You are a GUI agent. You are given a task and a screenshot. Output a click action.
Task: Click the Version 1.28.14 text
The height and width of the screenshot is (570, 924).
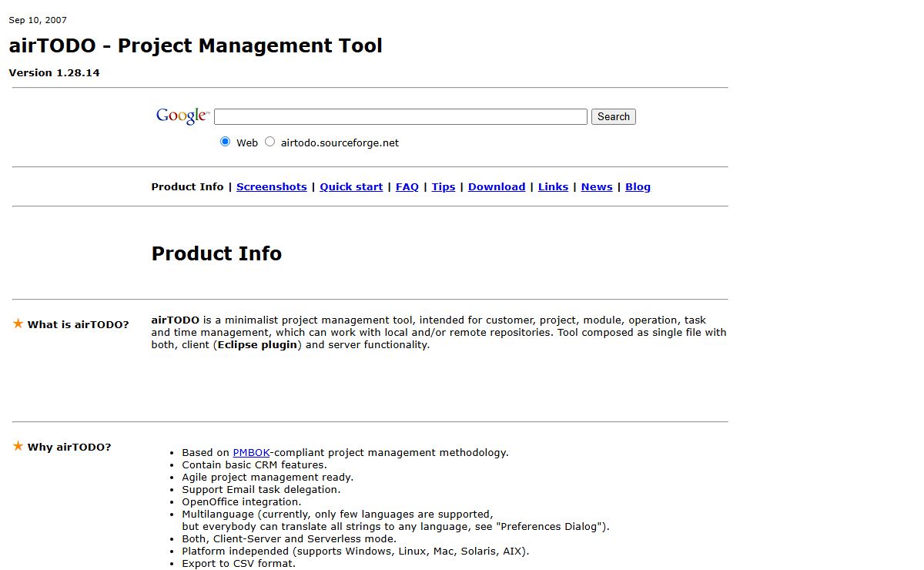pyautogui.click(x=54, y=72)
